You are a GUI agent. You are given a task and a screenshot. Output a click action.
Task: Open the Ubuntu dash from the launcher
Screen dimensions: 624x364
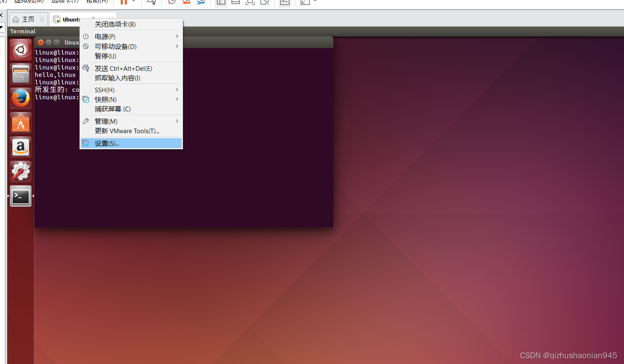pyautogui.click(x=21, y=50)
